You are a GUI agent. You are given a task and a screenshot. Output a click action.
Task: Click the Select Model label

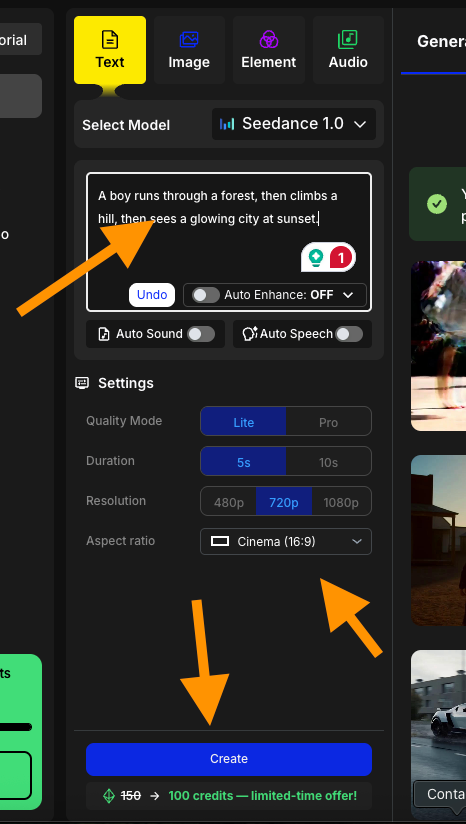(x=126, y=125)
